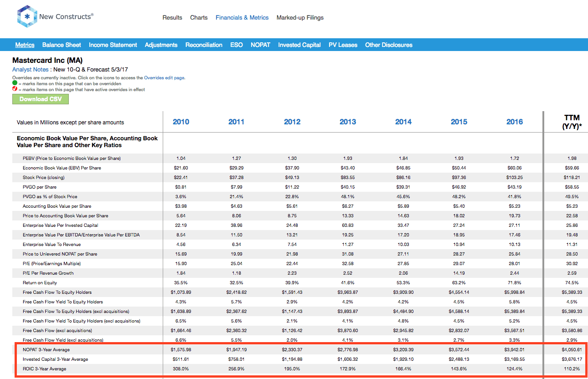This screenshot has width=588, height=379.
Task: Click 2013 Invested Capital average $1,606.32
Action: point(348,359)
